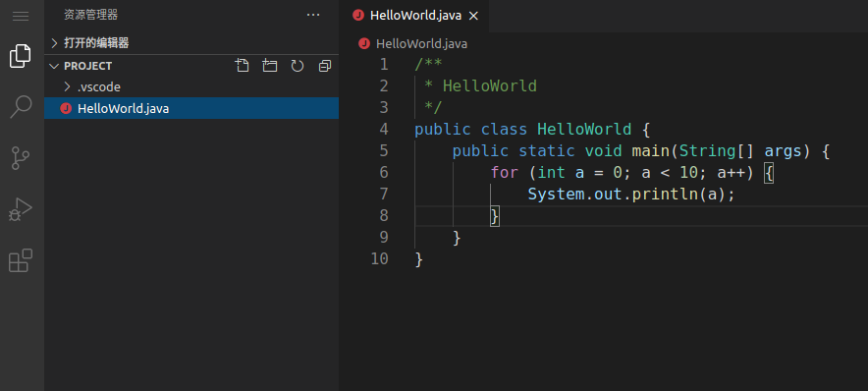Open the hamburger application menu
The height and width of the screenshot is (391, 868).
(x=21, y=16)
